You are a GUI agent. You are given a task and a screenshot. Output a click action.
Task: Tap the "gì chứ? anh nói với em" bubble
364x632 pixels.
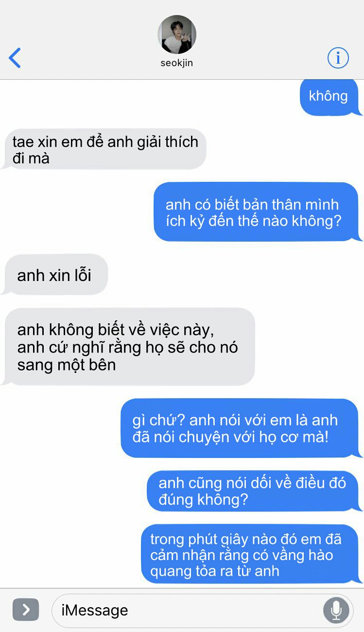(x=241, y=428)
